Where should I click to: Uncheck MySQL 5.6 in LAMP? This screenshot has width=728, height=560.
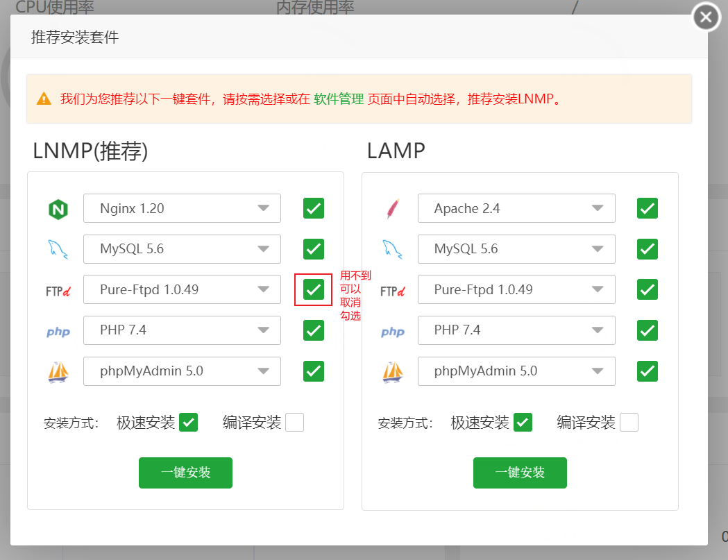647,249
